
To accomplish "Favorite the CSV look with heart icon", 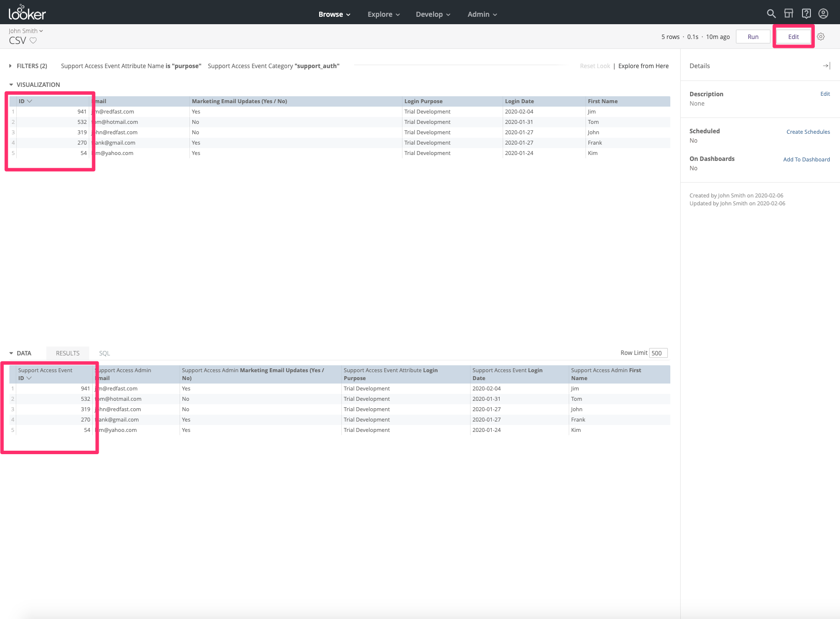I will [33, 40].
